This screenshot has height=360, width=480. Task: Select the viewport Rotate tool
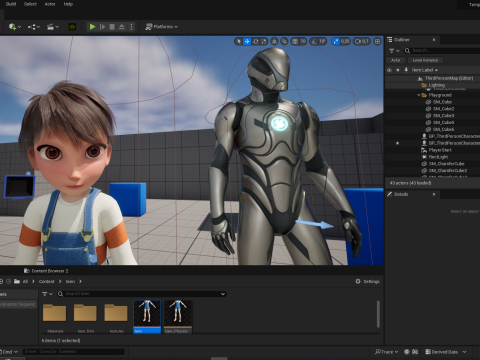(x=256, y=41)
